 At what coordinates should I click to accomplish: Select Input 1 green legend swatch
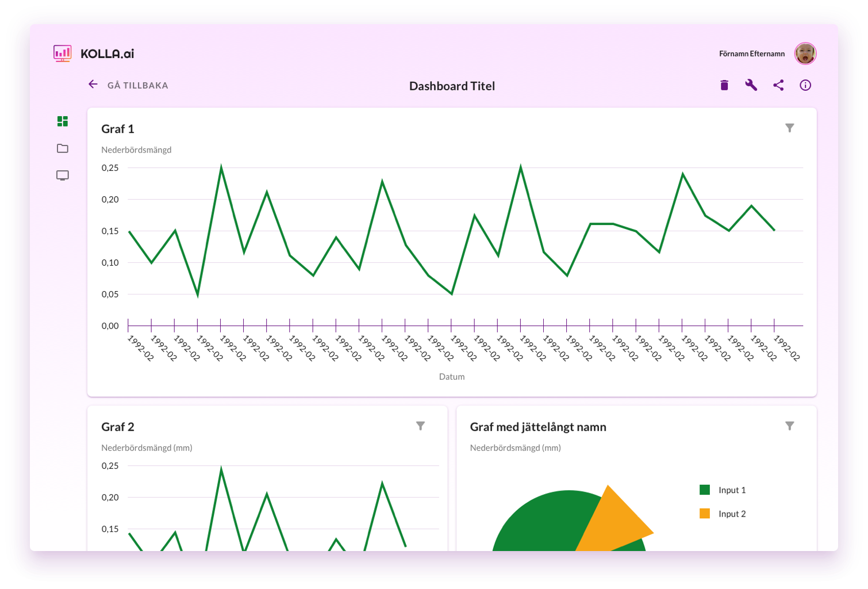705,489
